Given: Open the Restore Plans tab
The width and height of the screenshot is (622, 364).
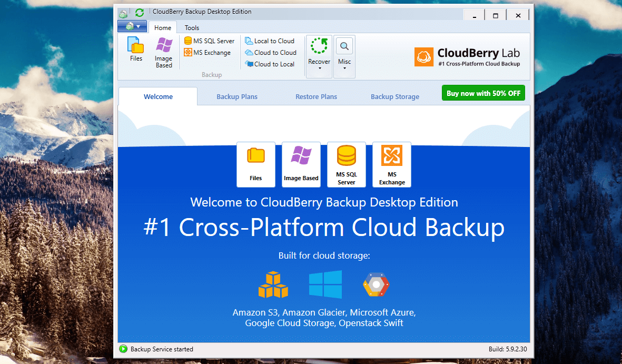Looking at the screenshot, I should pyautogui.click(x=316, y=97).
